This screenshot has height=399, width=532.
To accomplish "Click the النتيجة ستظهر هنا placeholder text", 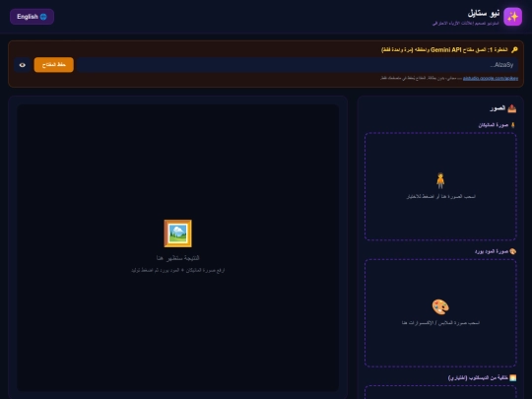I will point(177,258).
